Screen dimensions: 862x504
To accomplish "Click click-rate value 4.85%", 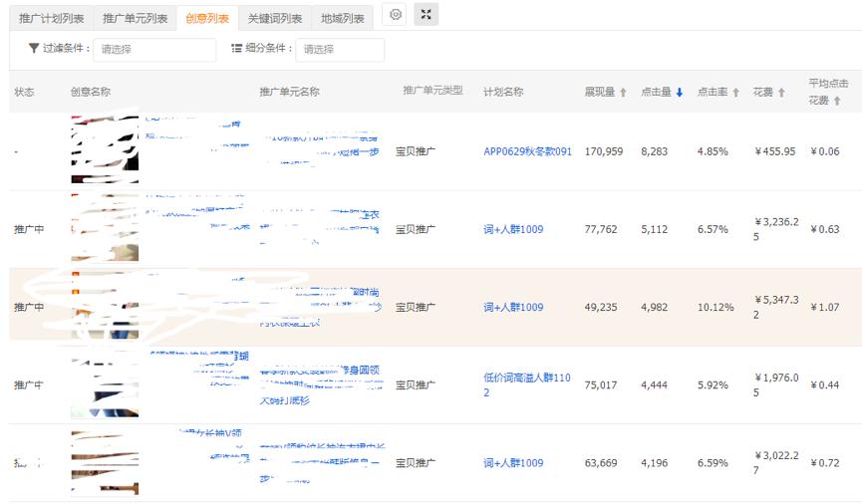I will pyautogui.click(x=713, y=151).
